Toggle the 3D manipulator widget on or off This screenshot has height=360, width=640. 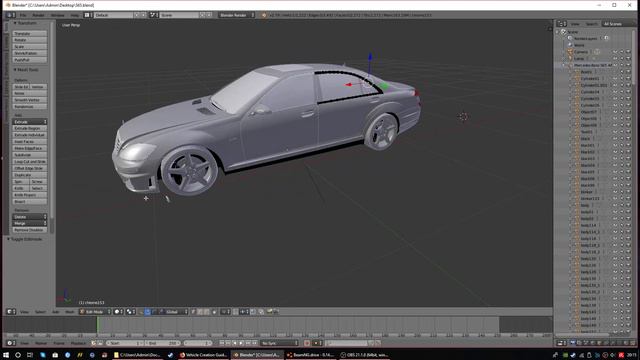coord(141,312)
